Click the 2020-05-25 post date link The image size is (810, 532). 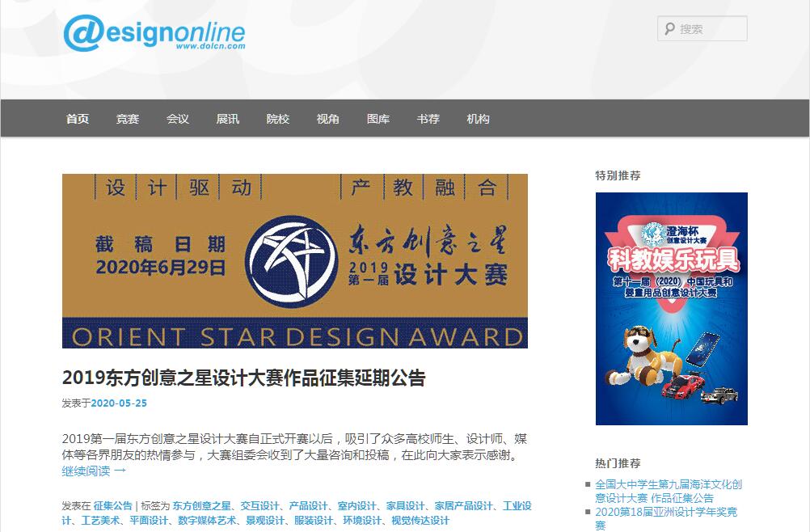(119, 403)
